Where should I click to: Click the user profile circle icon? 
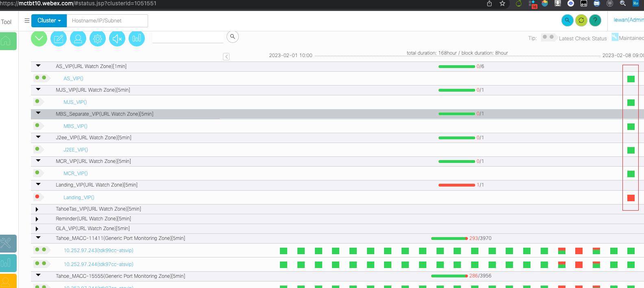pos(78,38)
